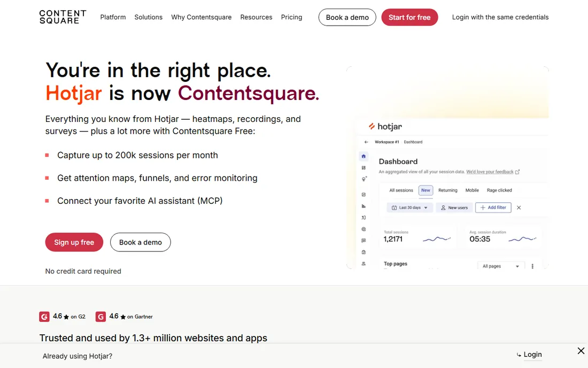Select the Rage clicked tab
This screenshot has width=588, height=368.
coord(499,190)
